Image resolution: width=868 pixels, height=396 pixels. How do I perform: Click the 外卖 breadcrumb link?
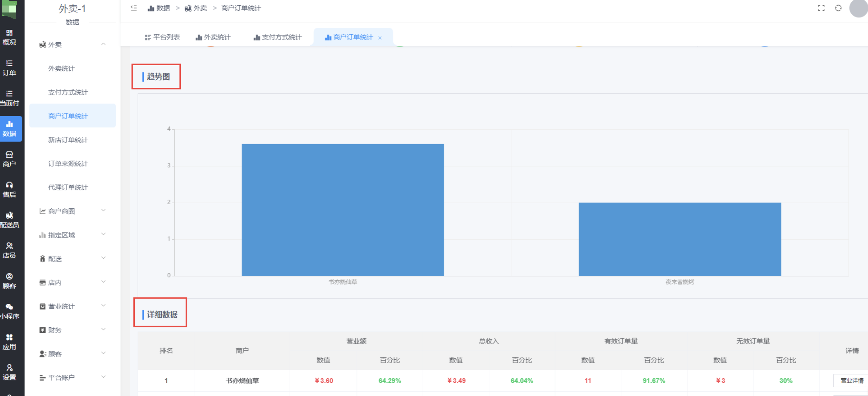point(196,8)
